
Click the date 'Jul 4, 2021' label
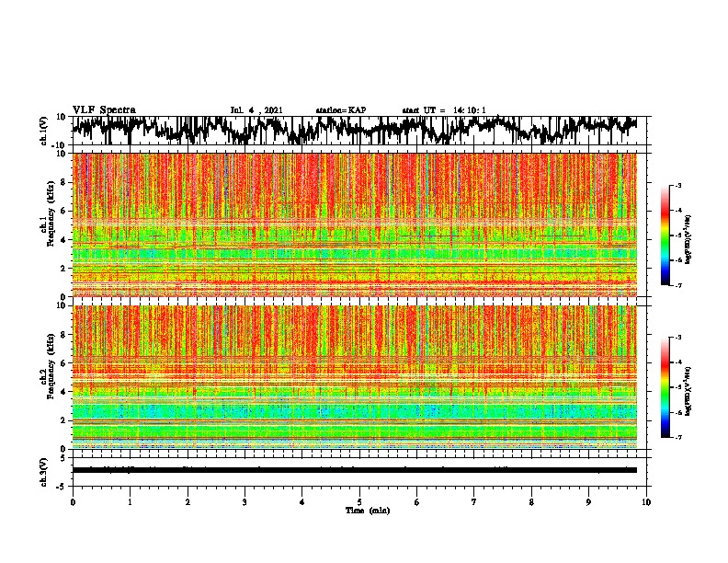click(x=256, y=110)
